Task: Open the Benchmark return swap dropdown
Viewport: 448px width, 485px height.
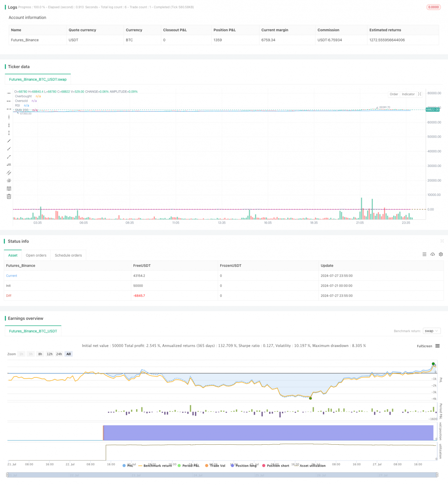Action: pos(431,331)
